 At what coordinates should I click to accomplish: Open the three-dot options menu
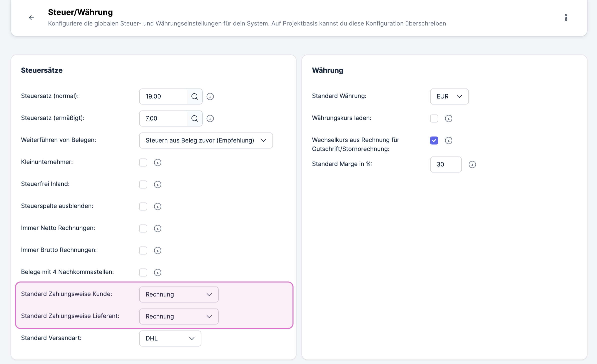(x=566, y=17)
